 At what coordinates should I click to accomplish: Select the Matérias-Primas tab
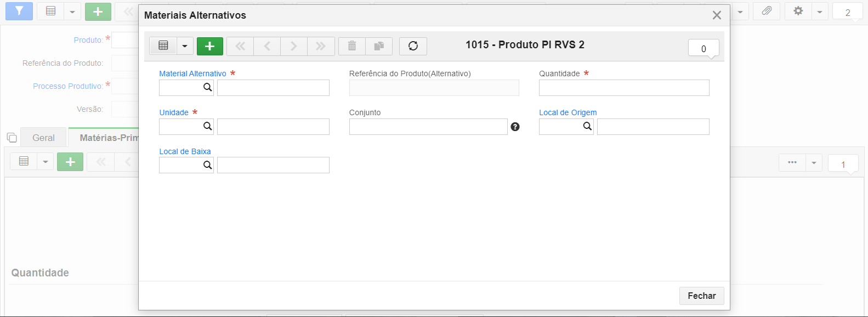point(104,138)
